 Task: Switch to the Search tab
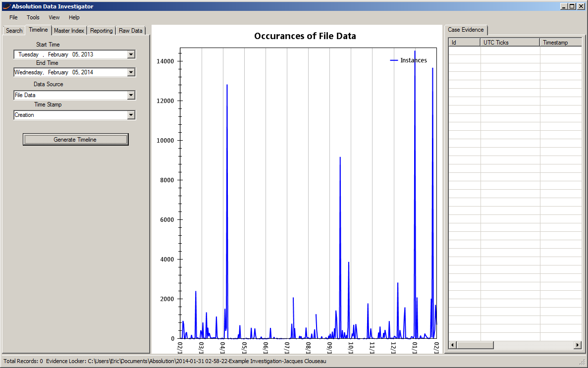pos(14,30)
